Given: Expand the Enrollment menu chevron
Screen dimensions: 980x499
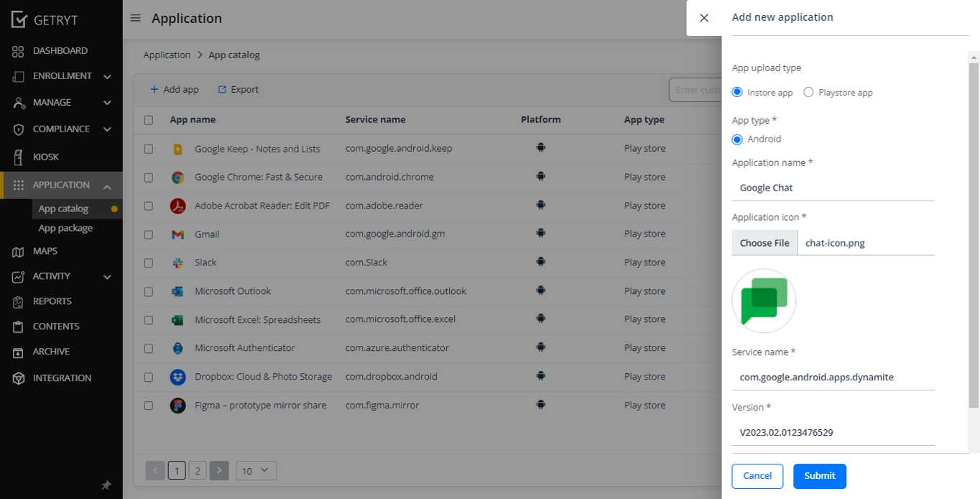Looking at the screenshot, I should click(x=107, y=77).
